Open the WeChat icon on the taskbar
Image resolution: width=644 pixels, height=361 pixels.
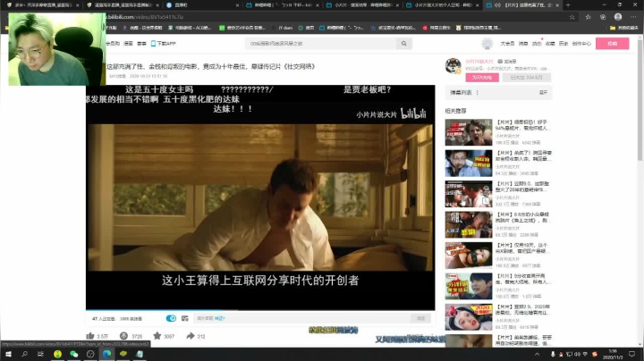coord(74,354)
